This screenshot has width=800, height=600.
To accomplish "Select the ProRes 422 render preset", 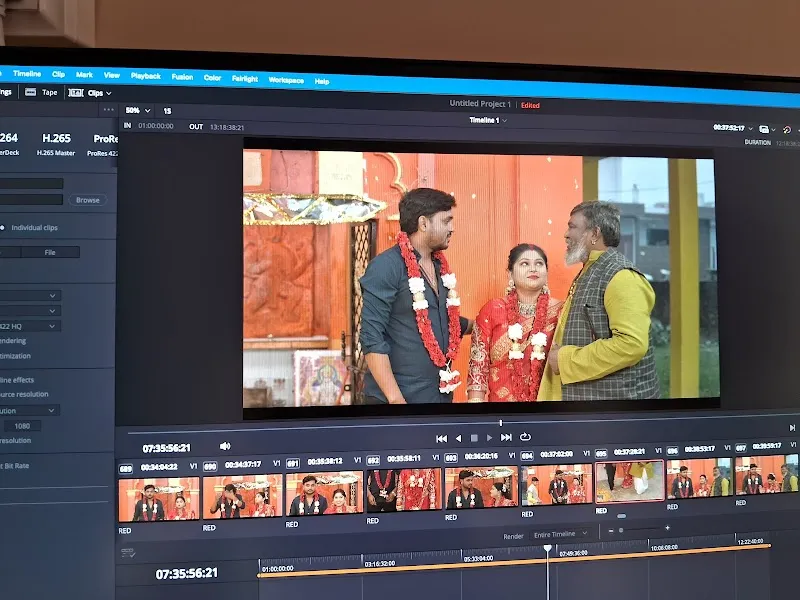I will pos(104,145).
